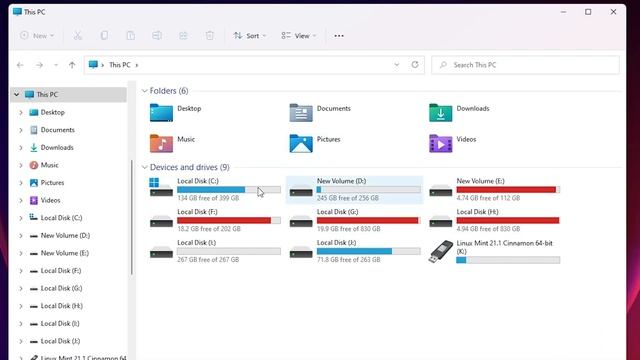640x360 pixels.
Task: Click '267 GB free of 267 GB' text
Action: pos(208,260)
